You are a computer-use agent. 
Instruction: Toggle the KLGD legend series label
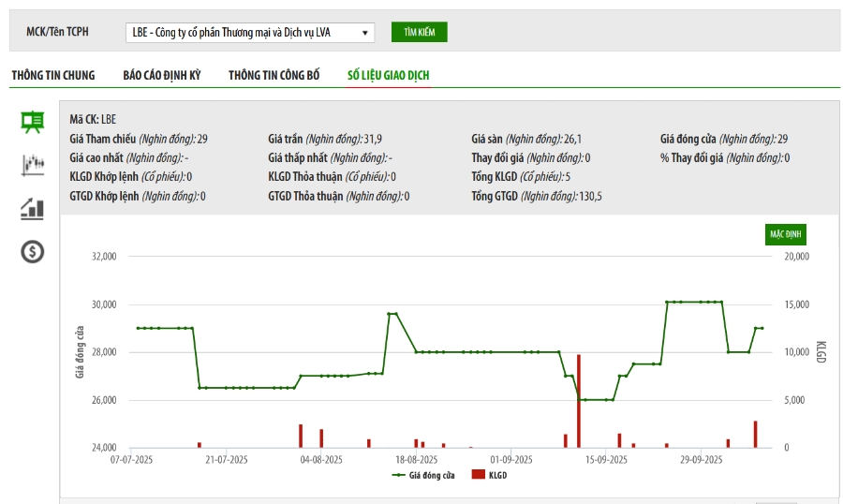click(x=497, y=475)
